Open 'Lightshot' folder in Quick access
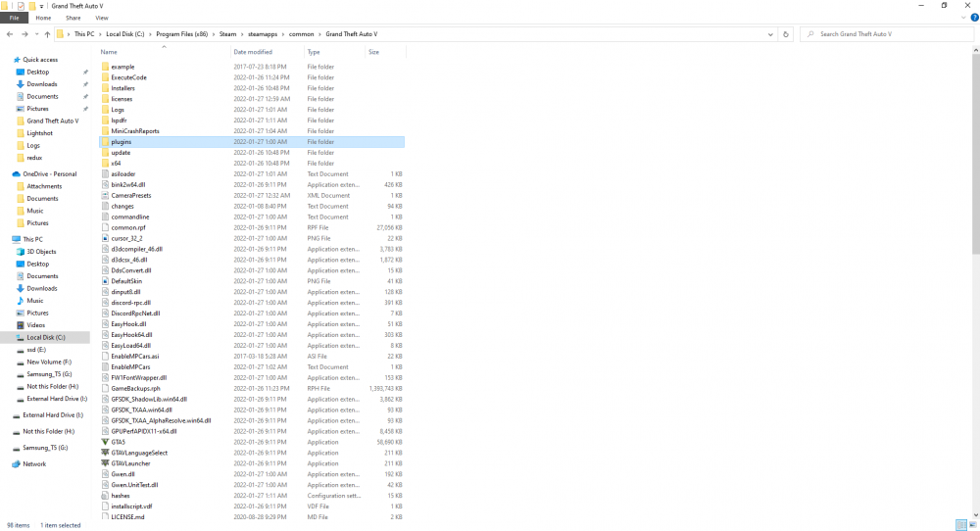 coord(39,133)
